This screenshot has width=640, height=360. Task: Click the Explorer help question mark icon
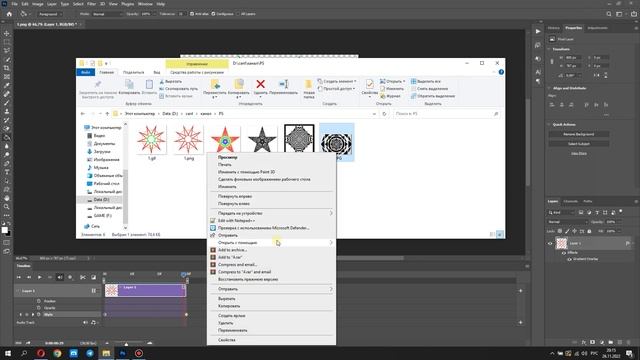[x=501, y=72]
